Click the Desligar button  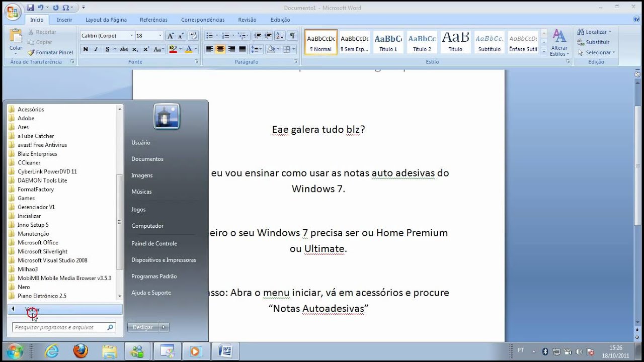143,327
